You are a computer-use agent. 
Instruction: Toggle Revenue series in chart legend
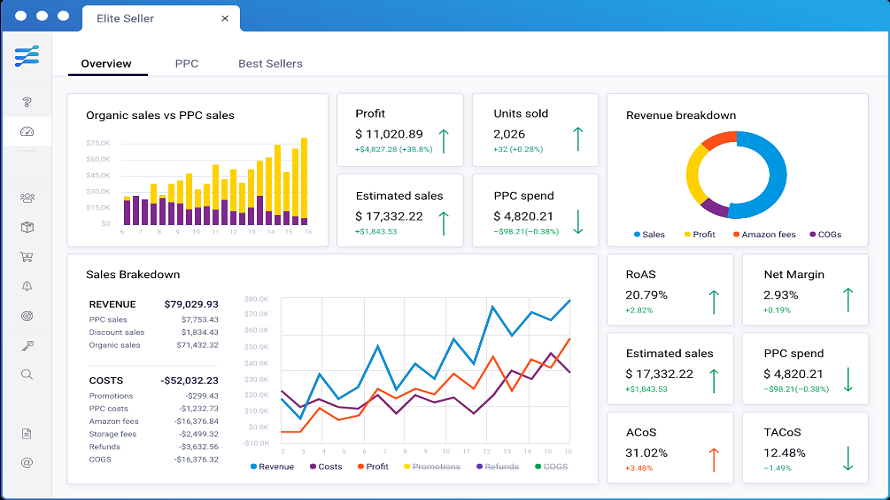(x=272, y=467)
